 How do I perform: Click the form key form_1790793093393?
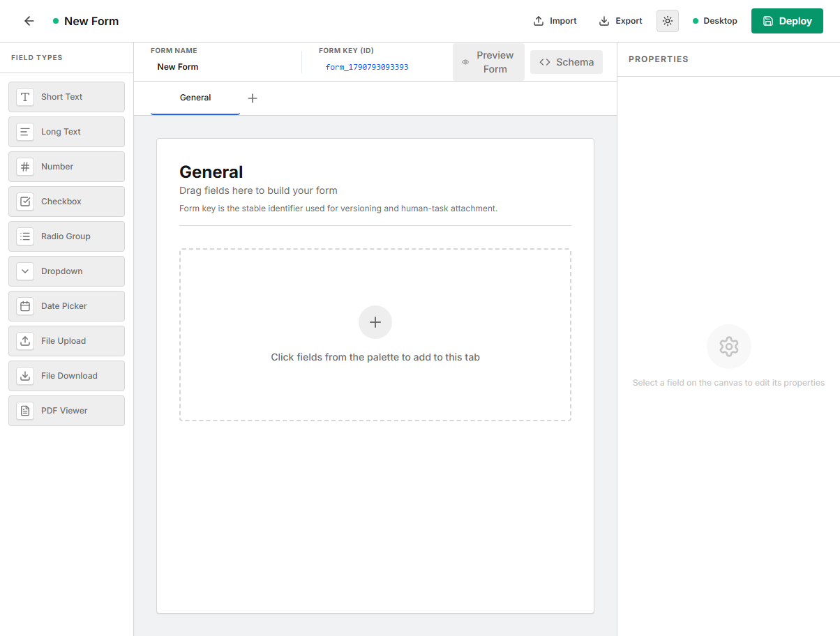coord(367,67)
